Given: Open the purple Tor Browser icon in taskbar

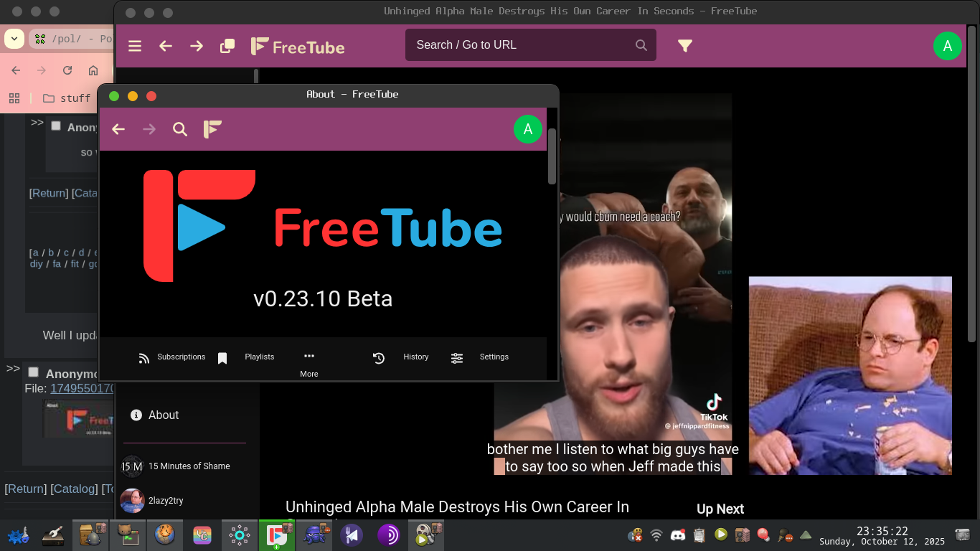Looking at the screenshot, I should coord(389,535).
